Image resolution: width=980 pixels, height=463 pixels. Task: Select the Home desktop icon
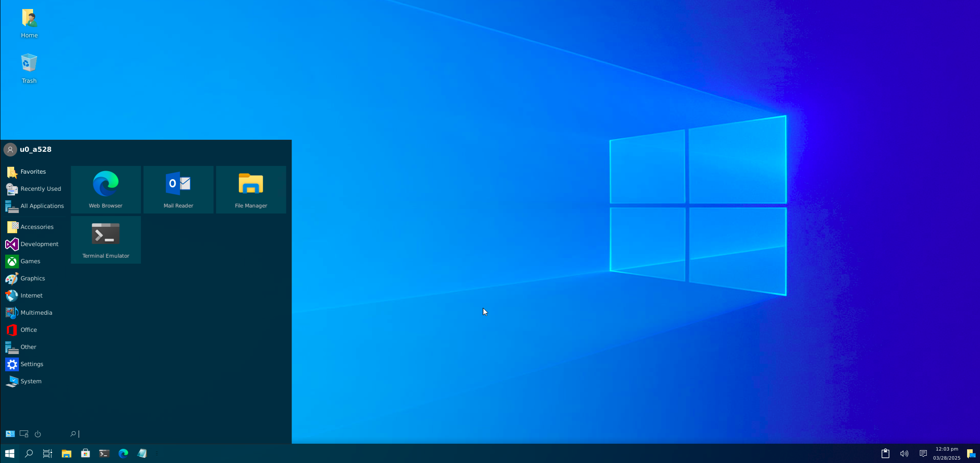tap(29, 24)
